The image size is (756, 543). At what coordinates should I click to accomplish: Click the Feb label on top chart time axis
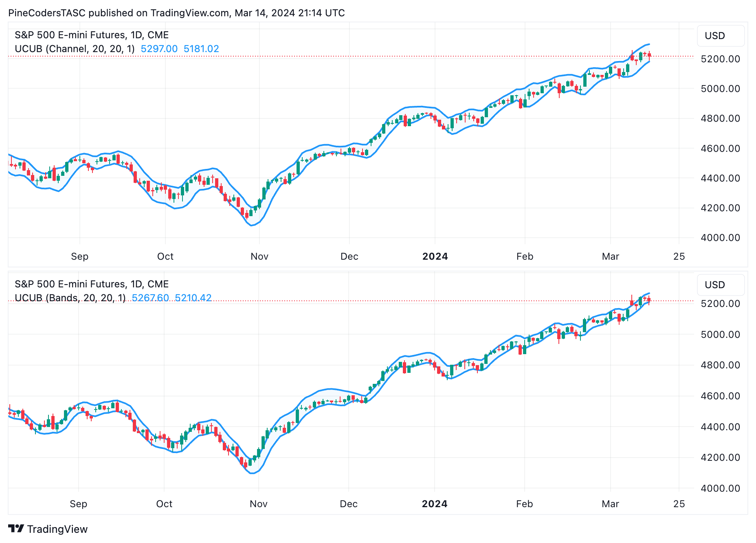tap(525, 257)
